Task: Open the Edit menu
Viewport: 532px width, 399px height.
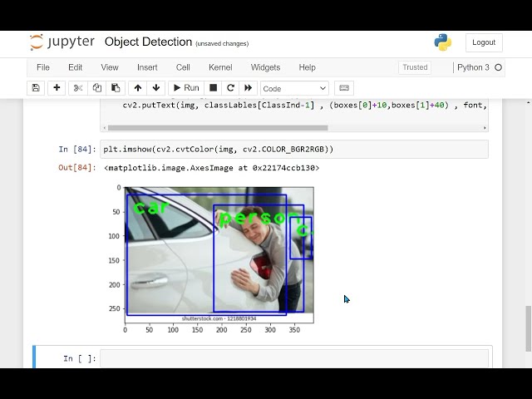Action: tap(76, 67)
